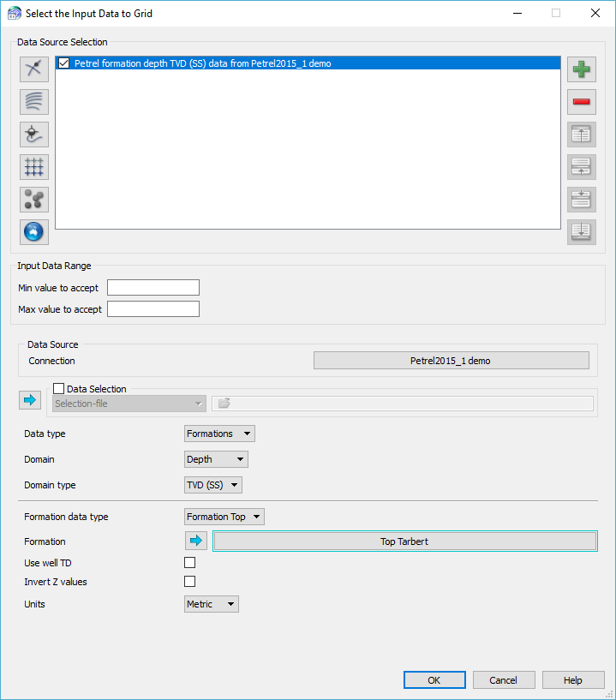Open the Formation Top data type dropdown
The width and height of the screenshot is (616, 700).
pyautogui.click(x=224, y=517)
